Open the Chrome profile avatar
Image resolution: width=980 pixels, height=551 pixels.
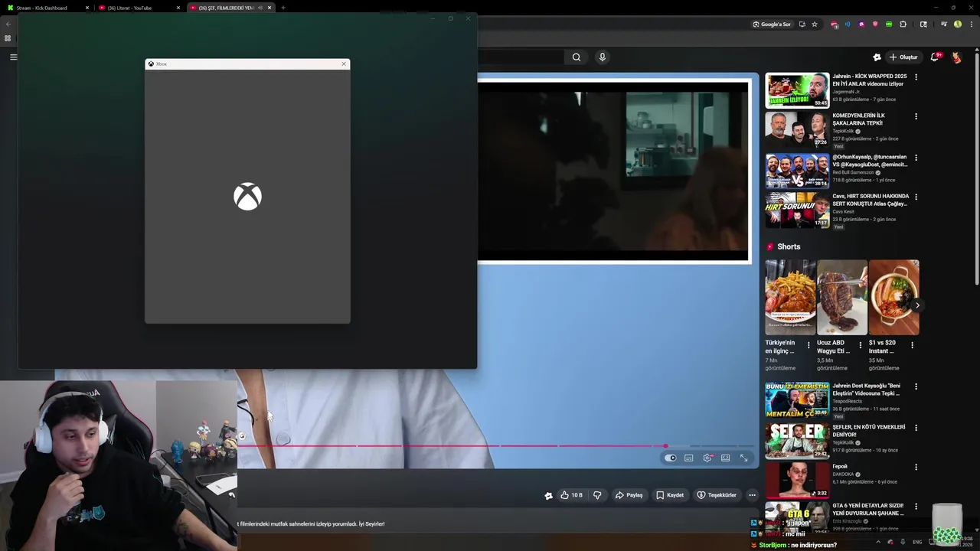tap(957, 24)
